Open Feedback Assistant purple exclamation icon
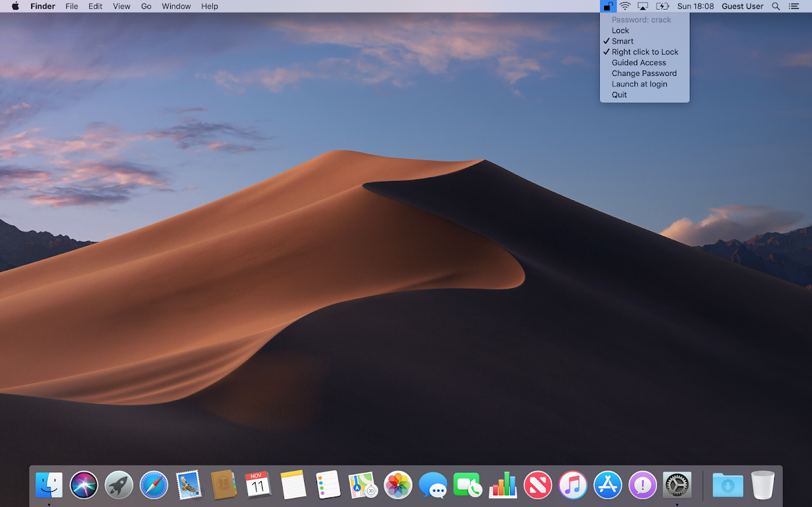Image resolution: width=812 pixels, height=507 pixels. click(x=643, y=486)
